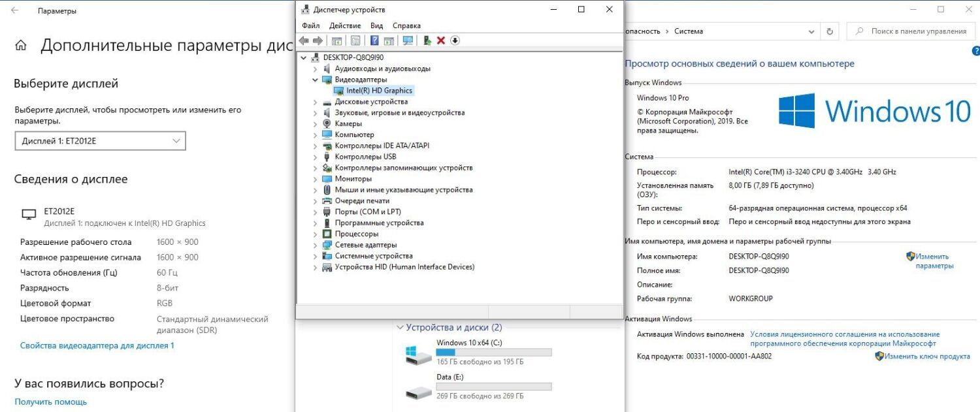
Task: Click the back arrow in Settings window
Action: (14, 11)
